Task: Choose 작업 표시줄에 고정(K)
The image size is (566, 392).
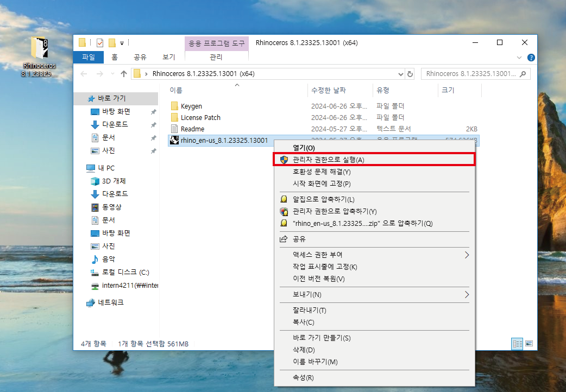Action: 374,267
